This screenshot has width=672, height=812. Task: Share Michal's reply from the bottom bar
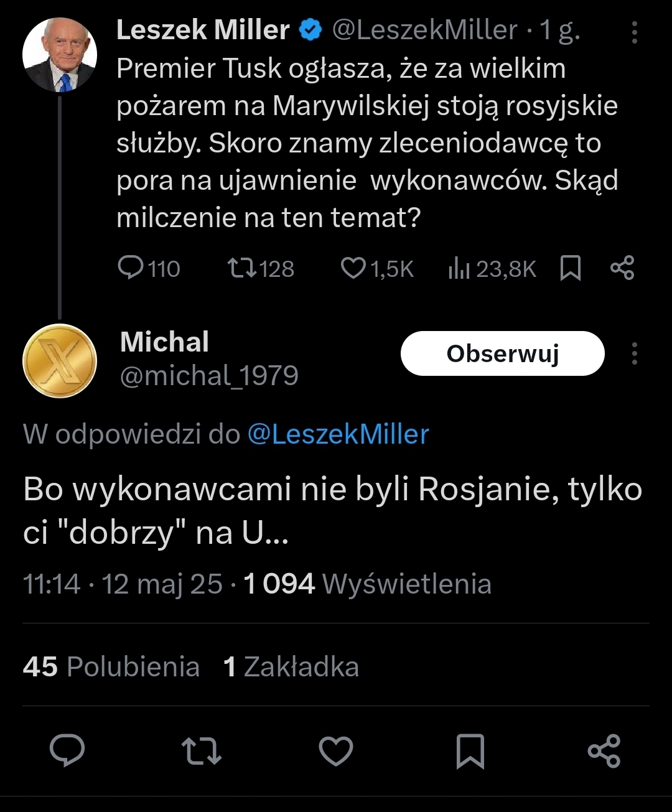(604, 750)
